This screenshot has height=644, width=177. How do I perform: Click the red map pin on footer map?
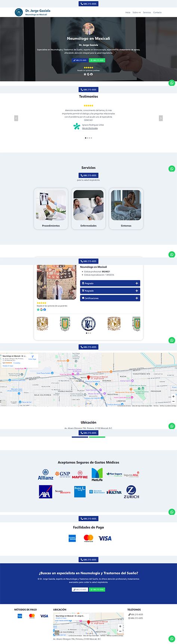click(88, 622)
